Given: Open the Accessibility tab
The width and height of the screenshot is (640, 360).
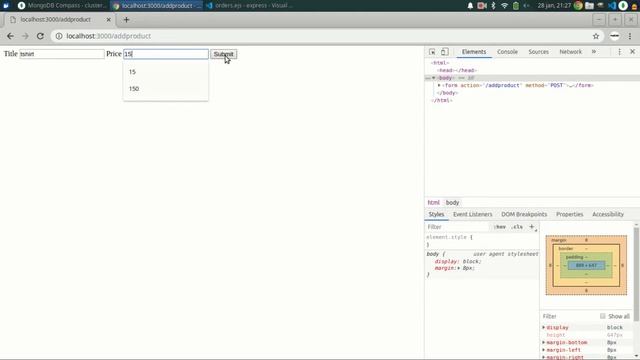Looking at the screenshot, I should (x=608, y=214).
